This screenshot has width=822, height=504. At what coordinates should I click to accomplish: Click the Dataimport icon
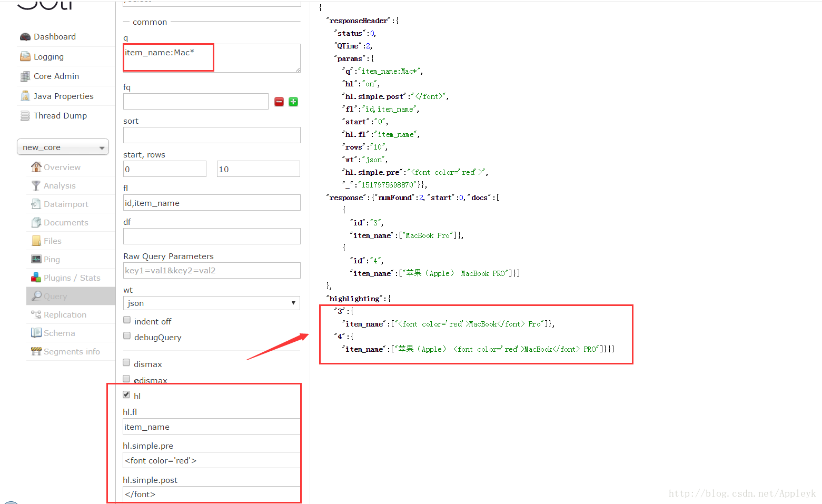coord(36,204)
